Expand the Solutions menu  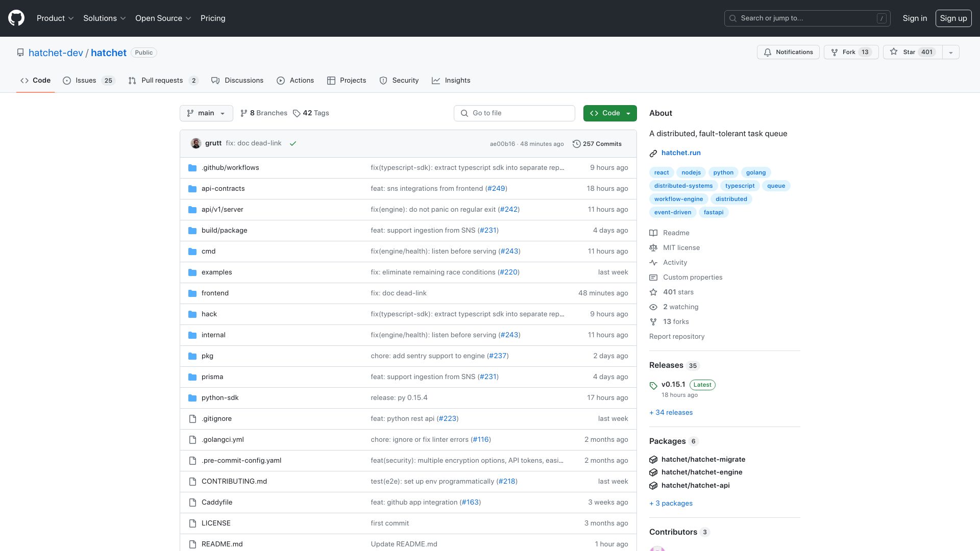[105, 18]
